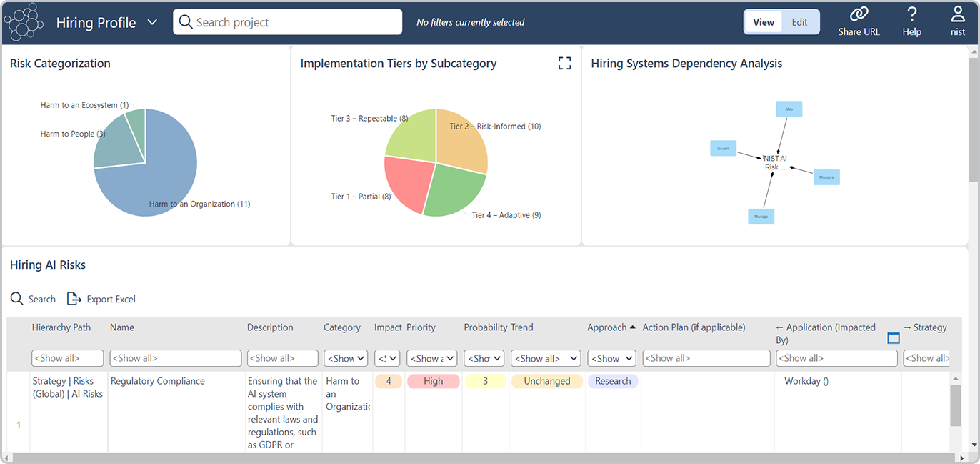
Task: Click the Name column header
Action: 122,327
